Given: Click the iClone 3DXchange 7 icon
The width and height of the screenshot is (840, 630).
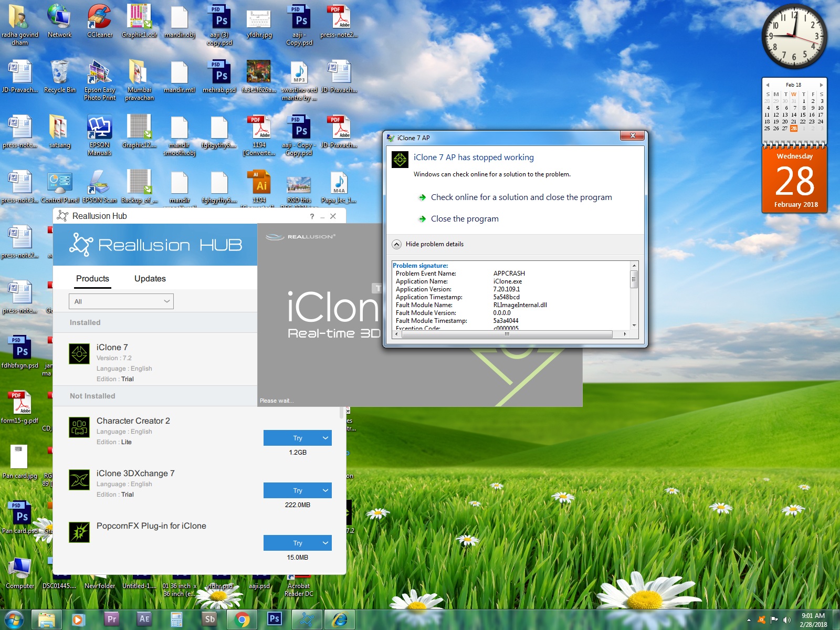Looking at the screenshot, I should tap(79, 480).
